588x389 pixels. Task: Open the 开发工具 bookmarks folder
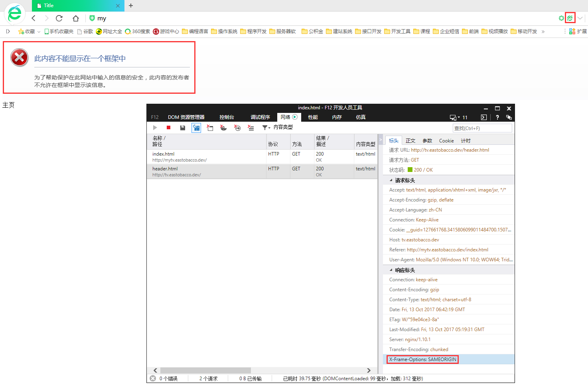point(397,32)
